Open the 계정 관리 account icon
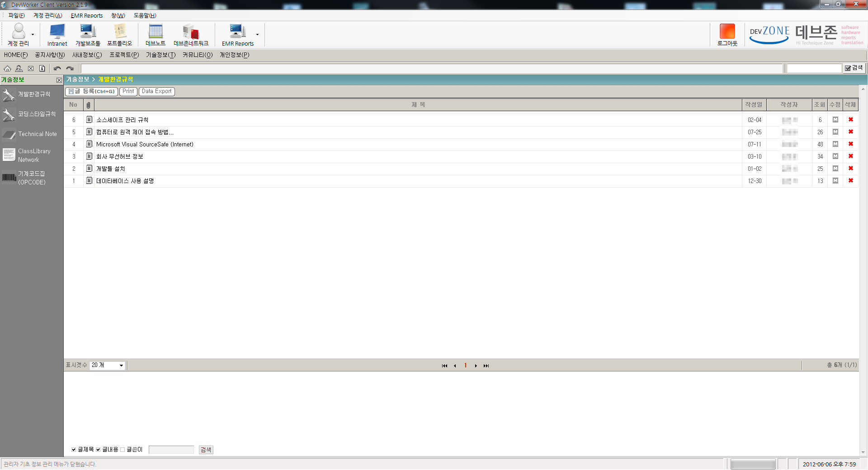Image resolution: width=868 pixels, height=470 pixels. pos(19,34)
